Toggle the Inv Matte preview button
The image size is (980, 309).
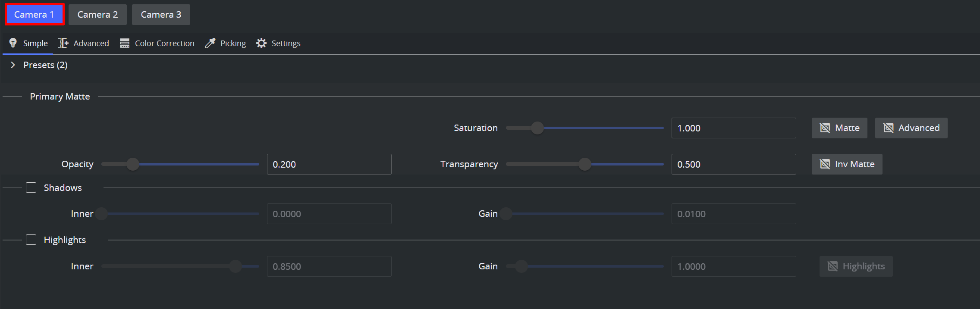coord(847,164)
